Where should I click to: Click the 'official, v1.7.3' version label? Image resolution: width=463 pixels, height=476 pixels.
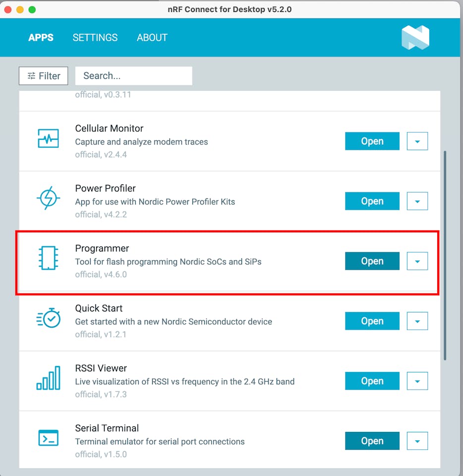[x=101, y=394]
